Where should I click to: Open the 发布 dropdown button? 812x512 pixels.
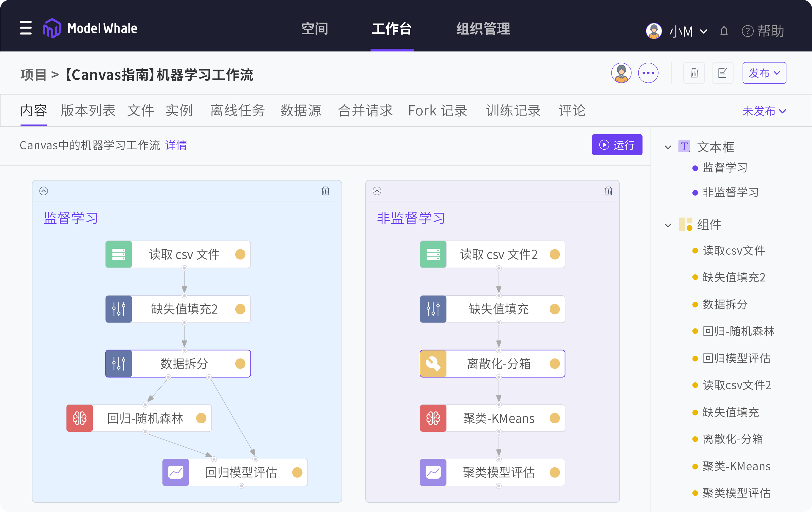[764, 73]
